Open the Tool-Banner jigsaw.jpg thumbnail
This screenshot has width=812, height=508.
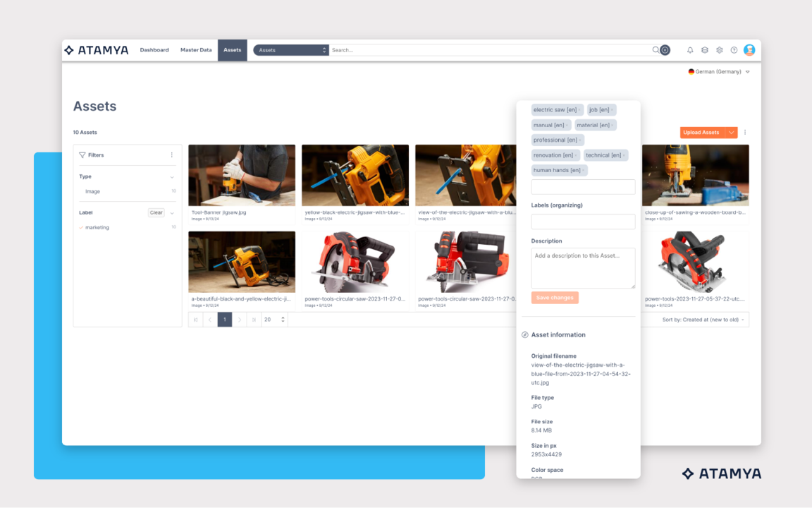pos(242,175)
